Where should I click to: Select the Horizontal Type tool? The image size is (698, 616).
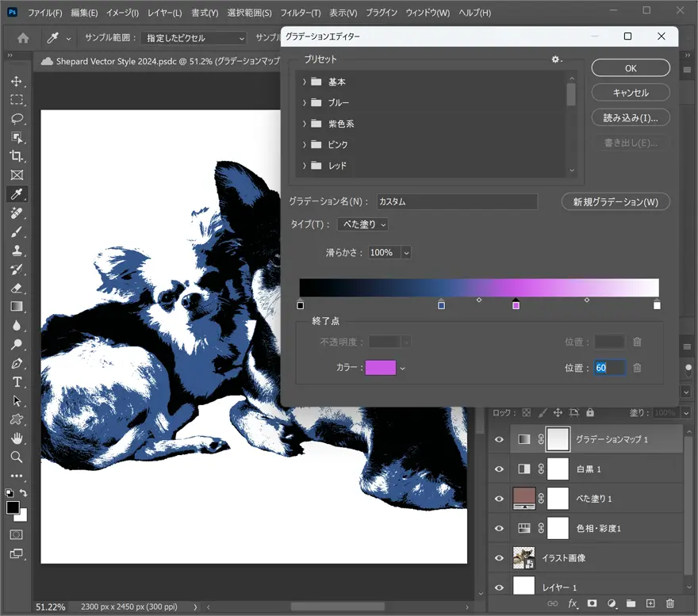click(x=17, y=382)
